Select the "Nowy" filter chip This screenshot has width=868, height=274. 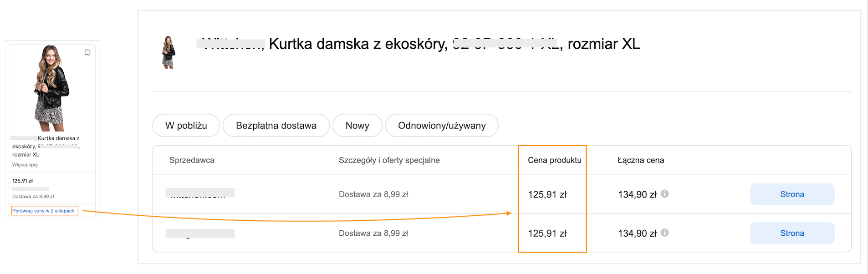(357, 126)
